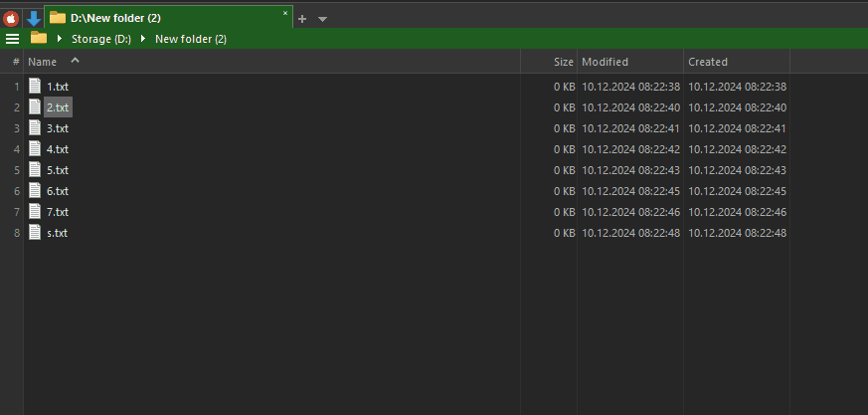Image resolution: width=868 pixels, height=415 pixels.
Task: Click the 4.txt file icon
Action: pos(36,149)
